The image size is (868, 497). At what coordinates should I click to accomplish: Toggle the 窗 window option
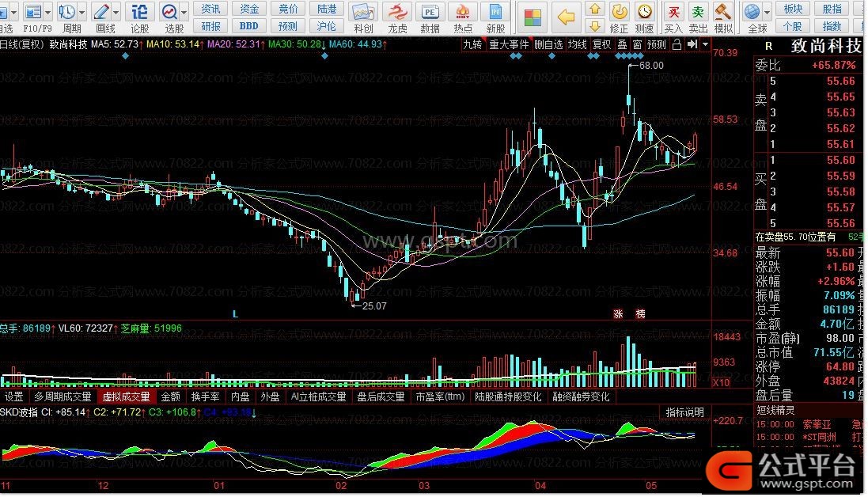pyautogui.click(x=638, y=44)
